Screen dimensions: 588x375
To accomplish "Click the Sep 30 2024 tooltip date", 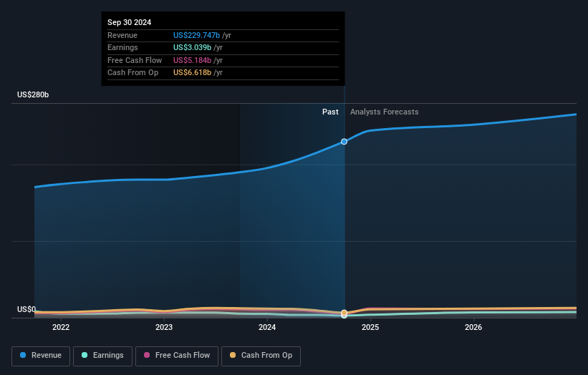I will pos(130,22).
